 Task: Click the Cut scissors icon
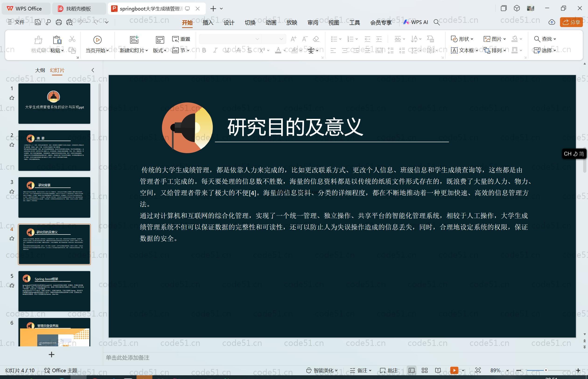point(72,39)
